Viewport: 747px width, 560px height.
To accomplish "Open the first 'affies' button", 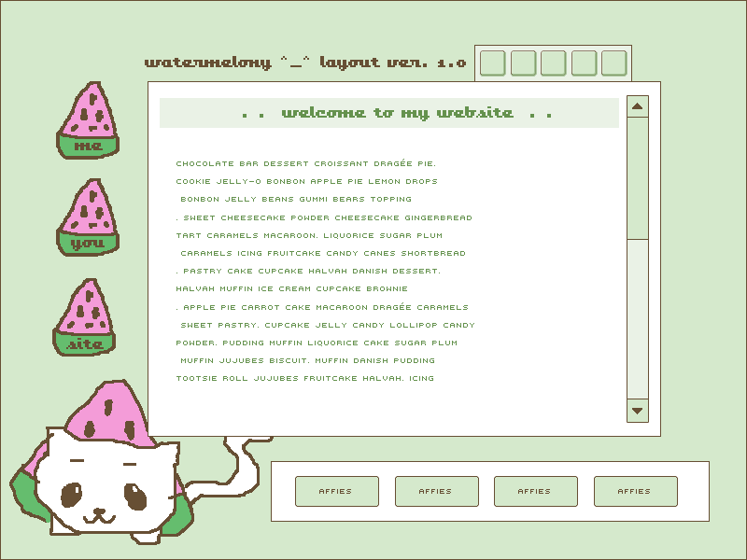I will point(336,491).
